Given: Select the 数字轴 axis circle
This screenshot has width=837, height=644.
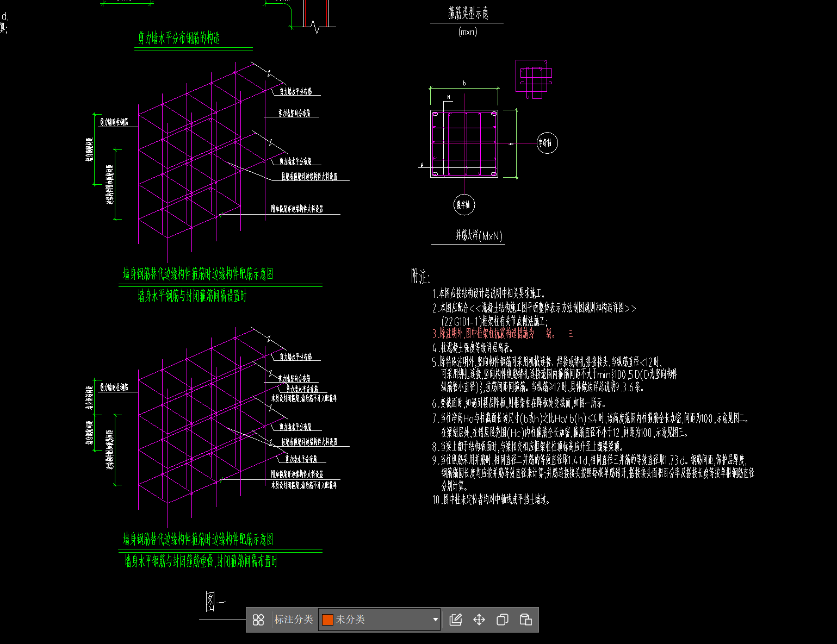Looking at the screenshot, I should pyautogui.click(x=464, y=205).
